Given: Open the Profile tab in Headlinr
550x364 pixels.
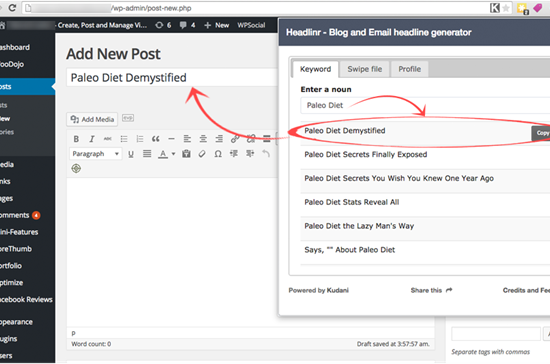Looking at the screenshot, I should [x=409, y=69].
